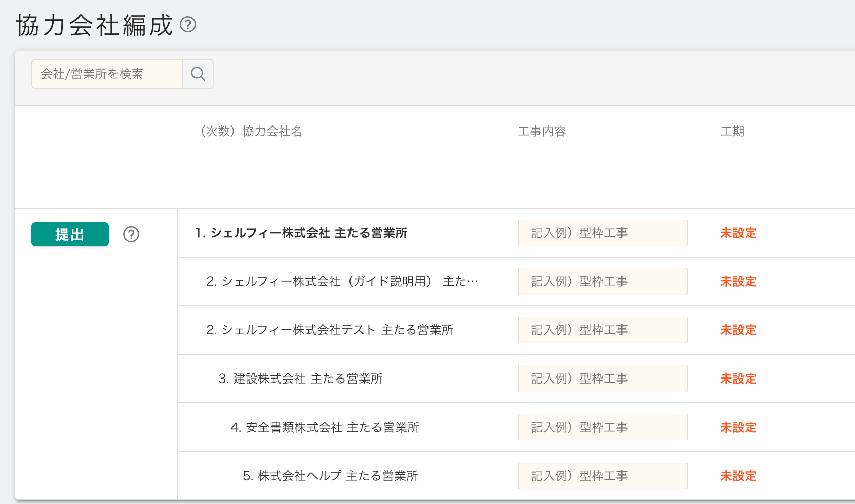855x504 pixels.
Task: Focus the 会社/営業所を検索 search field
Action: [107, 74]
